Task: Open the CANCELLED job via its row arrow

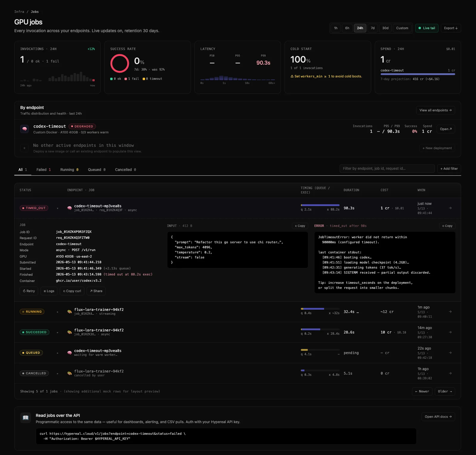Action: [x=450, y=373]
